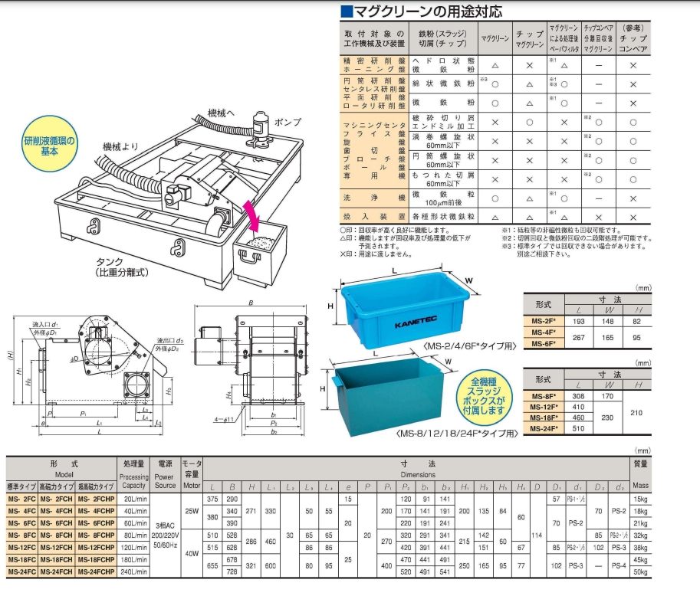The image size is (700, 596).
Task: Click the 193 length value for MS-2F*
Action: point(579,321)
